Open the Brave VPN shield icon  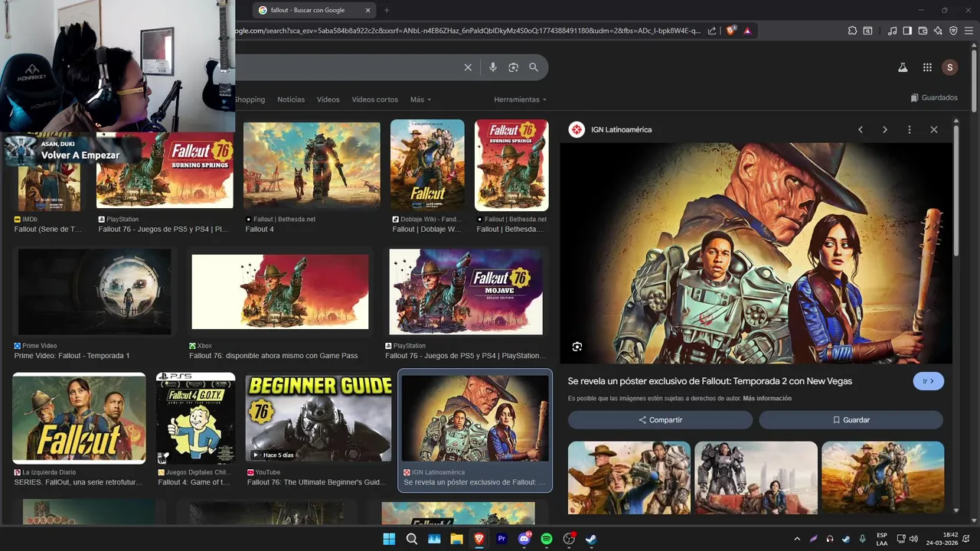pyautogui.click(x=953, y=31)
